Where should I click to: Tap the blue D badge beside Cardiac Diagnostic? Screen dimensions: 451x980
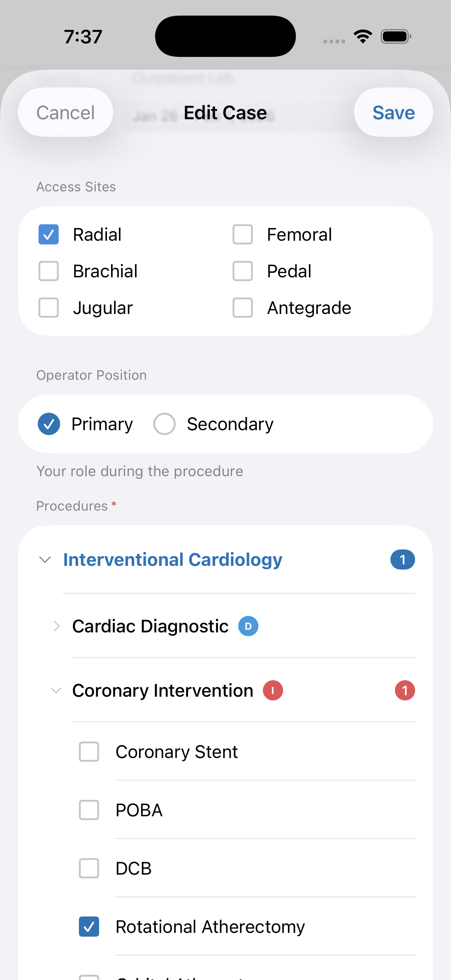coord(248,626)
